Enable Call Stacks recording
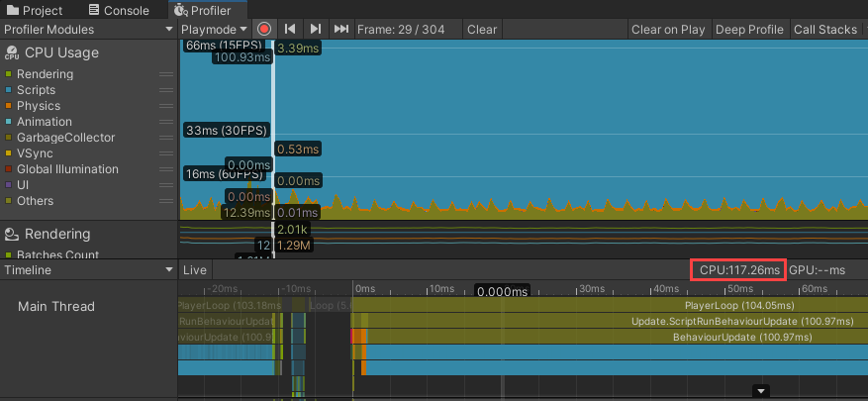Screen dimensions: 868x401 [x=825, y=30]
